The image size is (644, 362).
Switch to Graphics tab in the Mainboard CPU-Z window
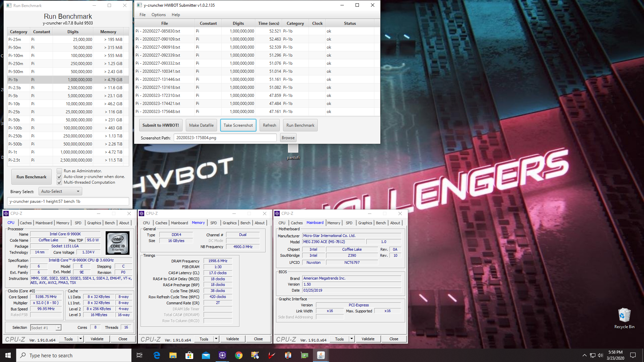365,223
